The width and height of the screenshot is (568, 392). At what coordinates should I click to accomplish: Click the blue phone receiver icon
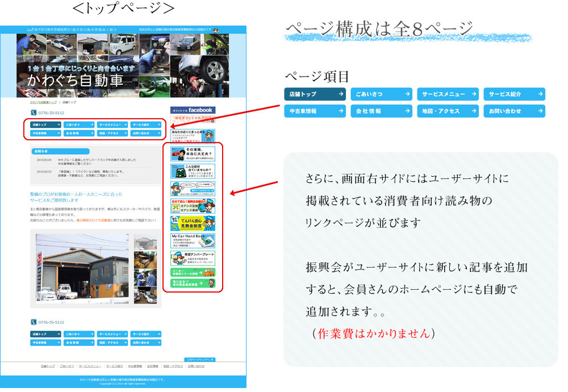[x=33, y=112]
